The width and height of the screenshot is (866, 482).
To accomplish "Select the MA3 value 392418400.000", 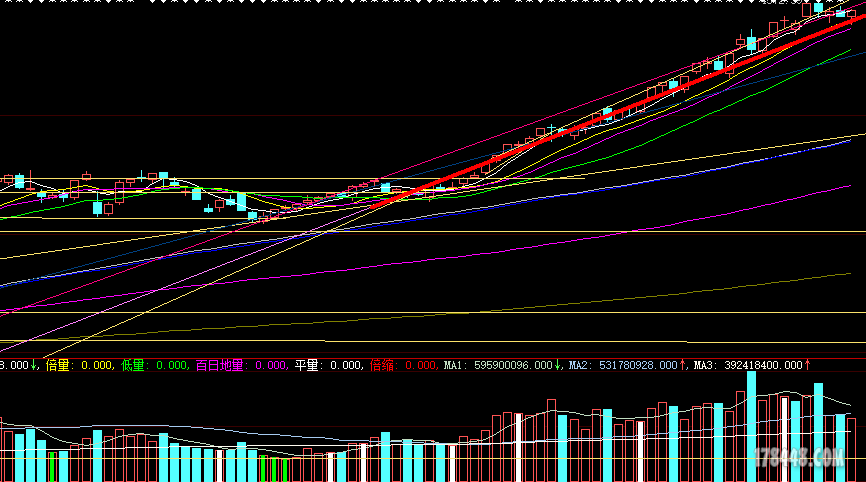I will (763, 366).
